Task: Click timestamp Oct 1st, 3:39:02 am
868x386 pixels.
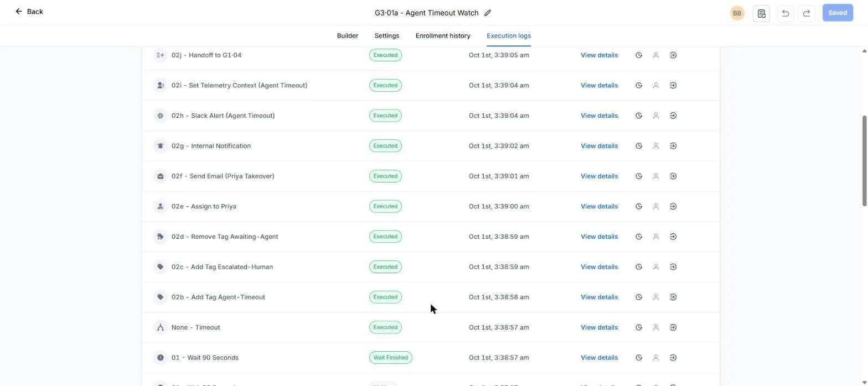Action: click(x=499, y=146)
